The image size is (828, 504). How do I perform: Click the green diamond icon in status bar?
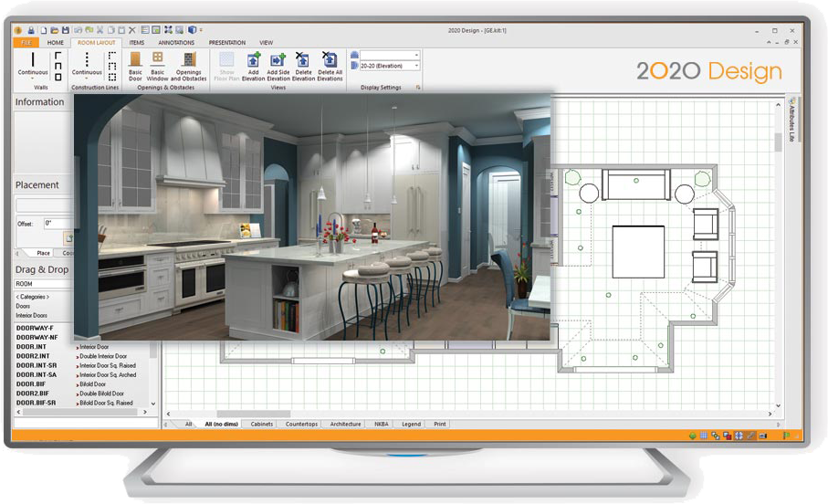[x=692, y=436]
